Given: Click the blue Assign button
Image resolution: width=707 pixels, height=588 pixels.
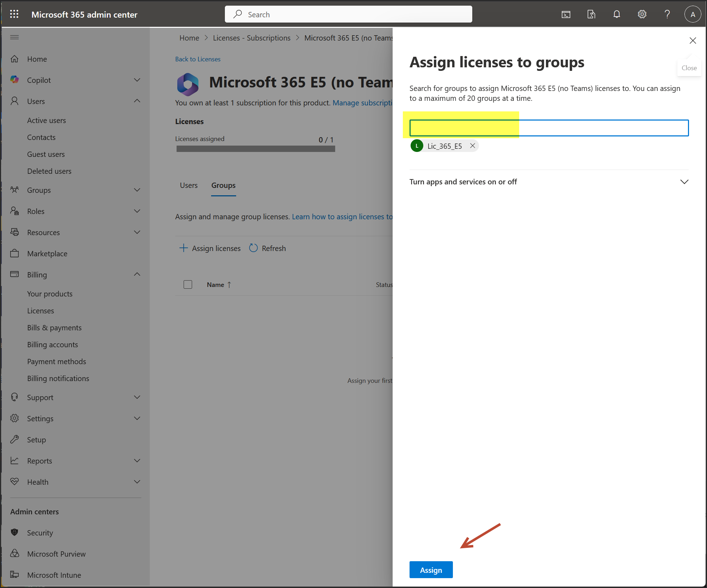Looking at the screenshot, I should (x=431, y=570).
